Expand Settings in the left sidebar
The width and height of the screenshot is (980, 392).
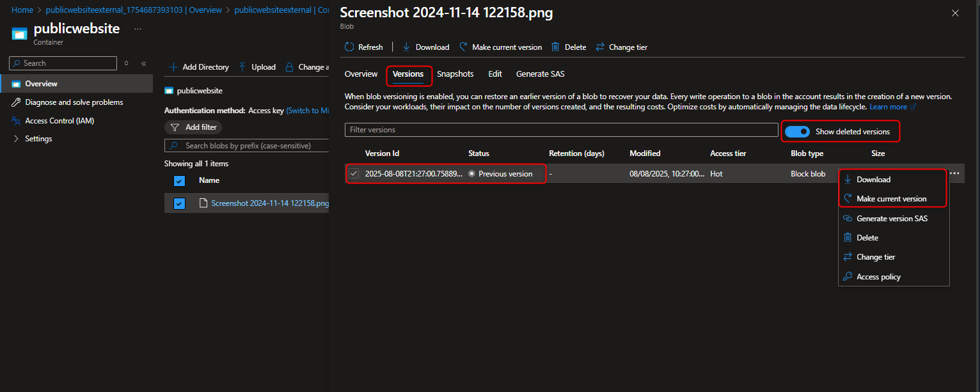tap(38, 138)
